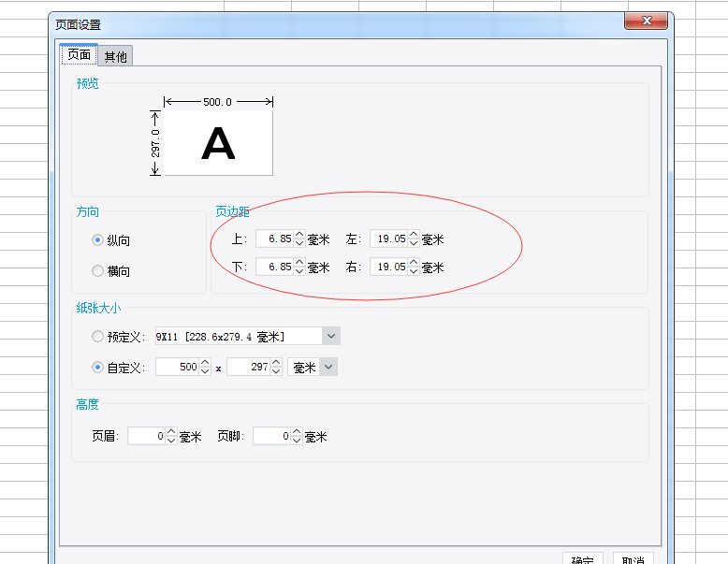Viewport: 728px width, 564px height.
Task: Increase the 右 margin with up arrow
Action: point(414,262)
